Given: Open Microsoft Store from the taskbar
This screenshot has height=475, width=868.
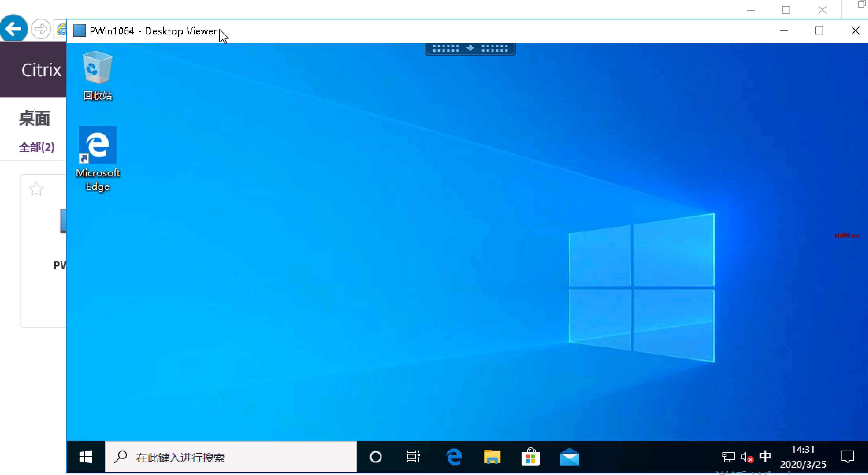Looking at the screenshot, I should (530, 457).
